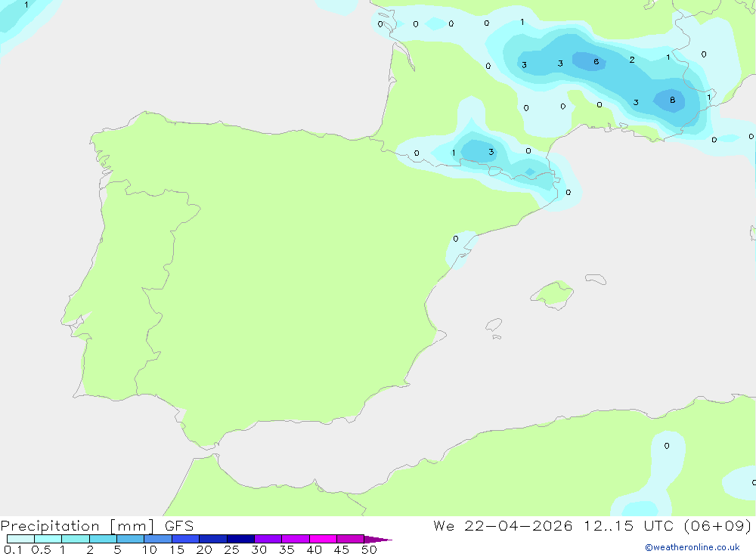
Task: Click the '8' precipitation value on the map
Action: pos(672,101)
